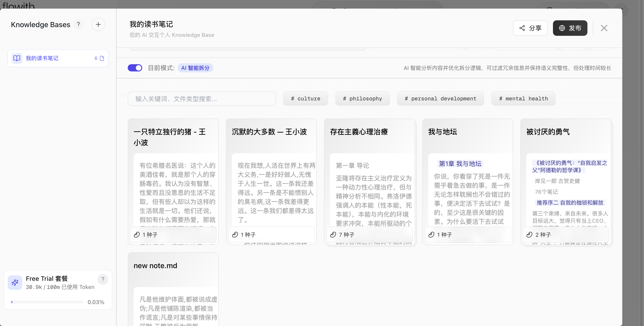Click the share icon in 分享 button

(522, 28)
